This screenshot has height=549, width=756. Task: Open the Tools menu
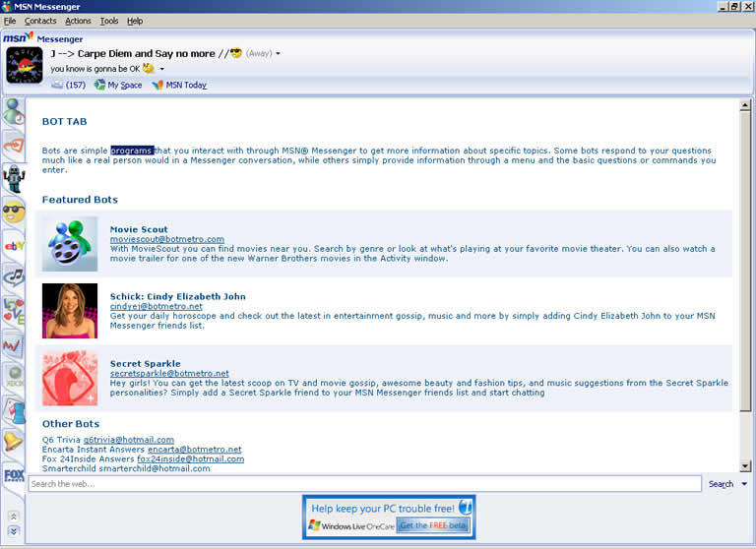109,21
